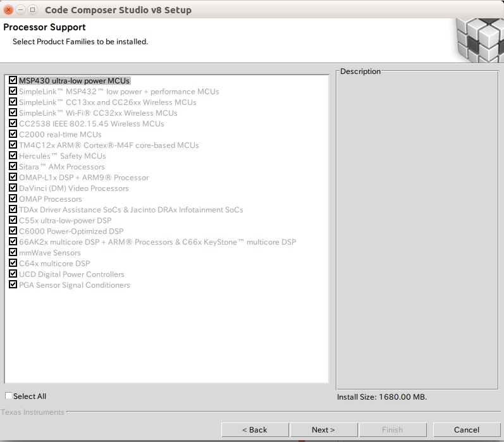
Task: Enable the Select All checkbox
Action: (x=9, y=396)
